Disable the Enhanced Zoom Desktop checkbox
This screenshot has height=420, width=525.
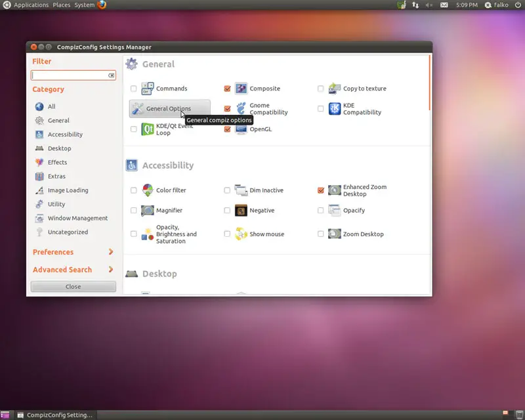click(321, 190)
